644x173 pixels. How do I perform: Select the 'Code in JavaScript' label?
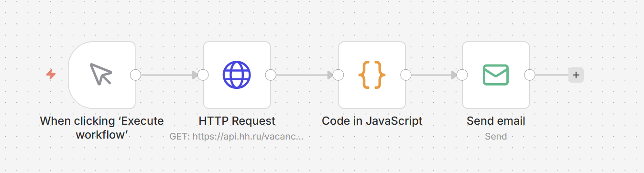coord(372,121)
